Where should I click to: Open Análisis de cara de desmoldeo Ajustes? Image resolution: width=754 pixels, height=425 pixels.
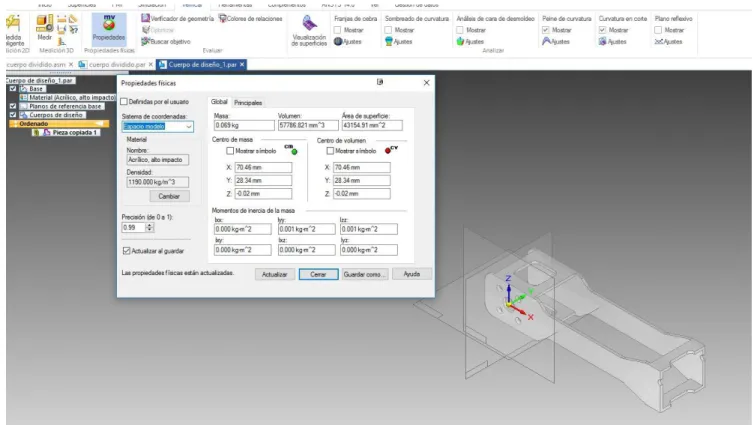(470, 41)
